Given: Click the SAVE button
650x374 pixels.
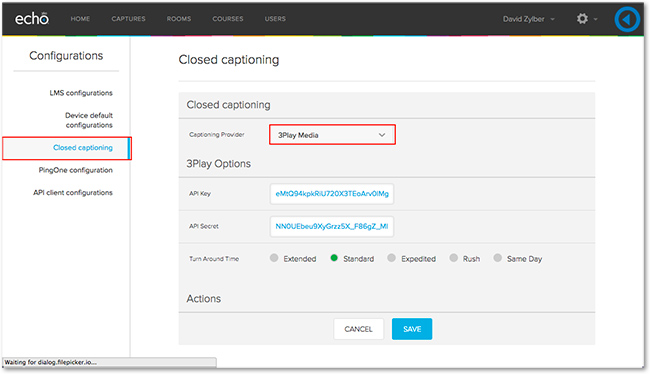Looking at the screenshot, I should (412, 329).
